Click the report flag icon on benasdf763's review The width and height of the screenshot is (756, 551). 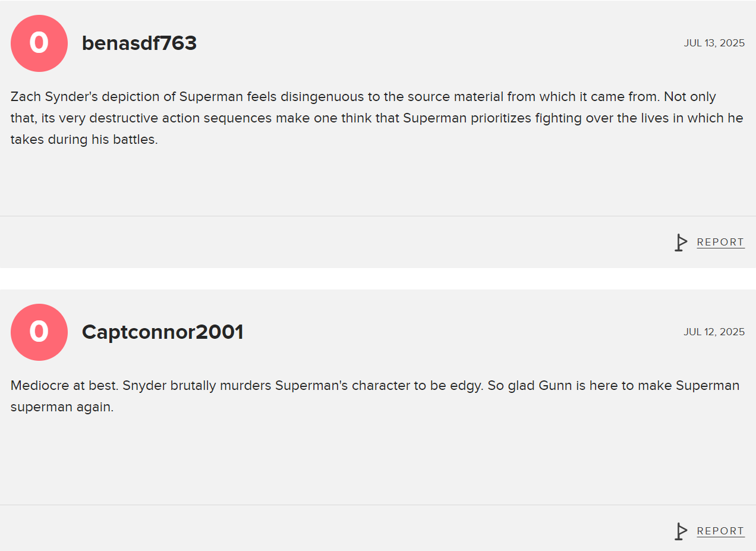click(681, 243)
